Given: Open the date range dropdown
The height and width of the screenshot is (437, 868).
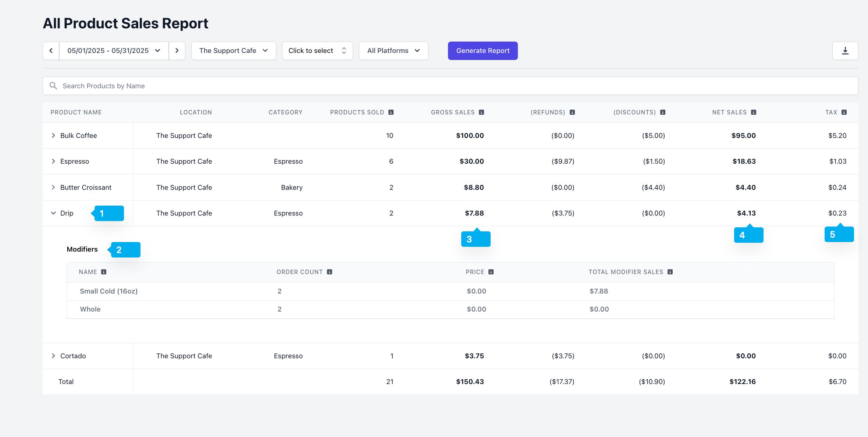Looking at the screenshot, I should tap(114, 51).
